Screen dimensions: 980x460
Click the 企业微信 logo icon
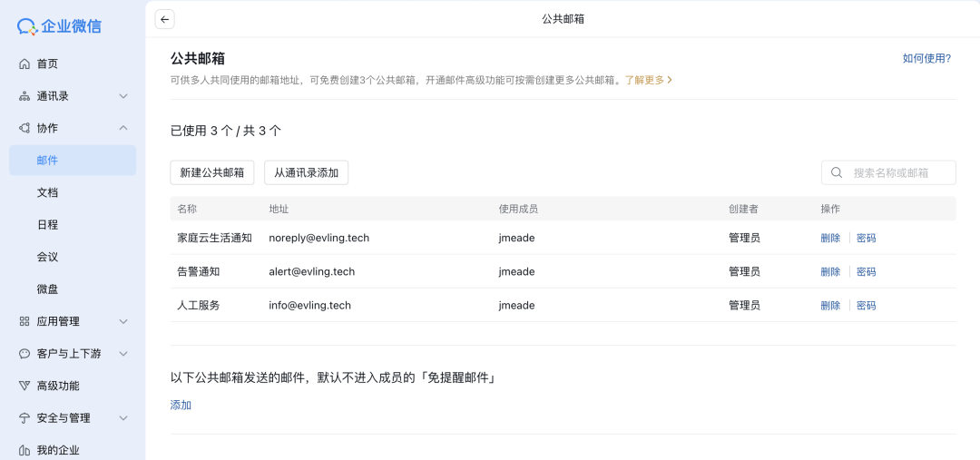tap(27, 26)
